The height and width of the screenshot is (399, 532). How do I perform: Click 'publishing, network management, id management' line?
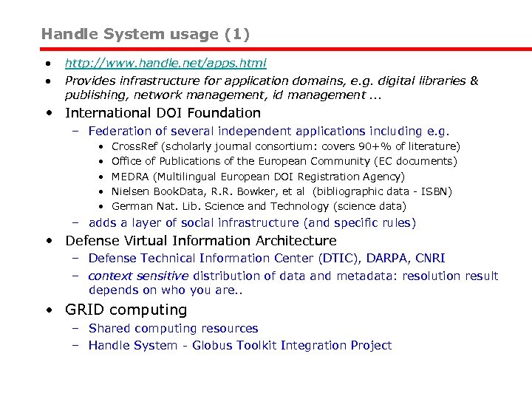point(223,95)
